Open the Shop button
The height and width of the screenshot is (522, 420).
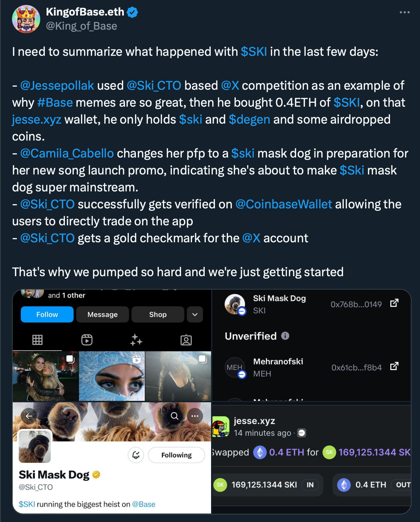(158, 314)
